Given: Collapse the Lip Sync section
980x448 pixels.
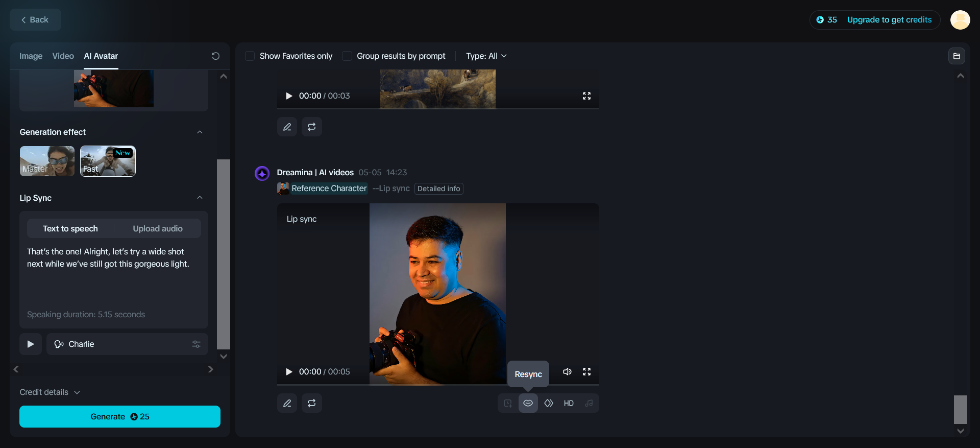Looking at the screenshot, I should coord(200,198).
